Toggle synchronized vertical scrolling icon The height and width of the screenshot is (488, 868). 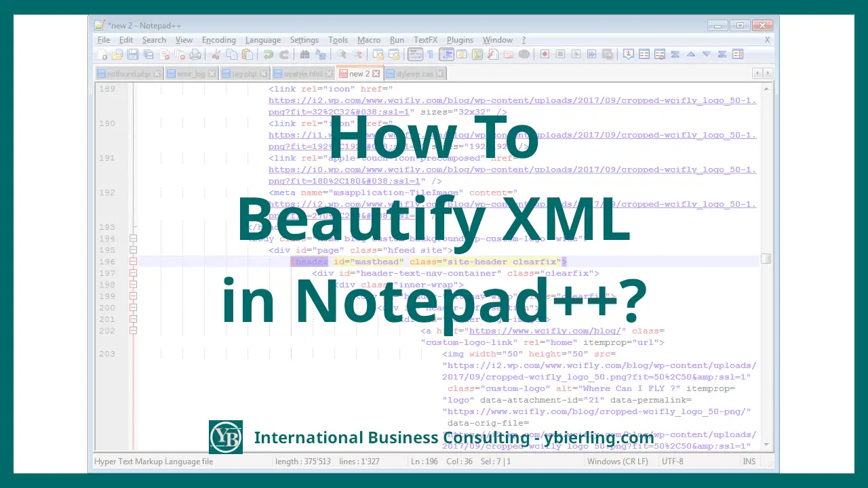coord(378,54)
